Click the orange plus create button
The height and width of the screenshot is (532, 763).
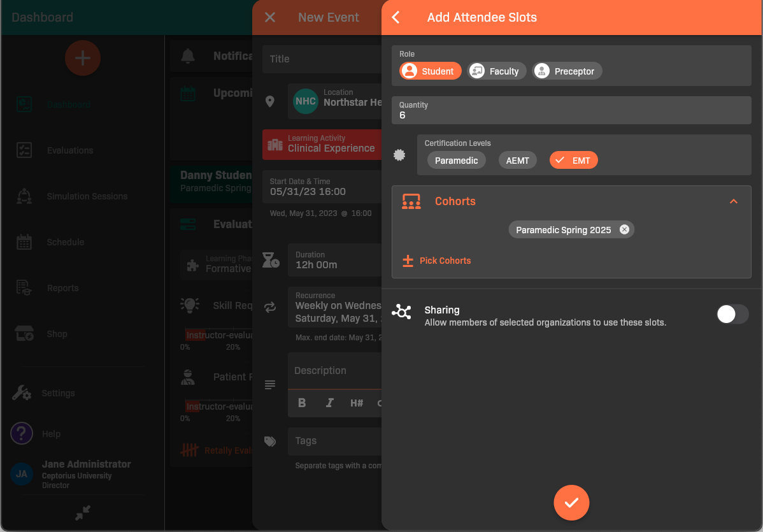point(82,58)
